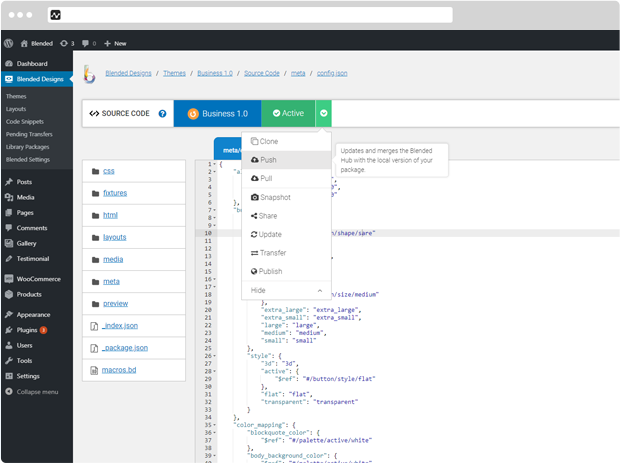Open the _package.json file

click(x=124, y=348)
